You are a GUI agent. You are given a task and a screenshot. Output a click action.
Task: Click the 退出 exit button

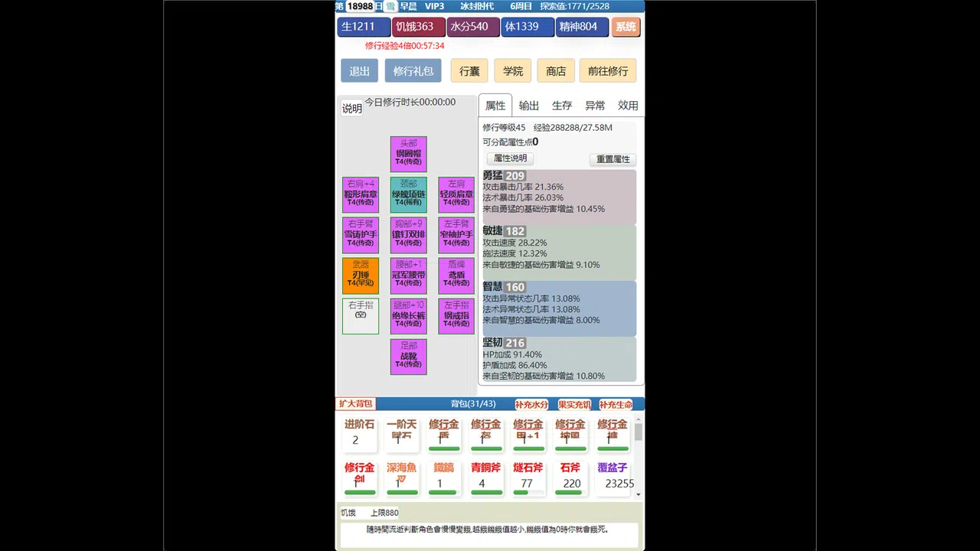[360, 71]
